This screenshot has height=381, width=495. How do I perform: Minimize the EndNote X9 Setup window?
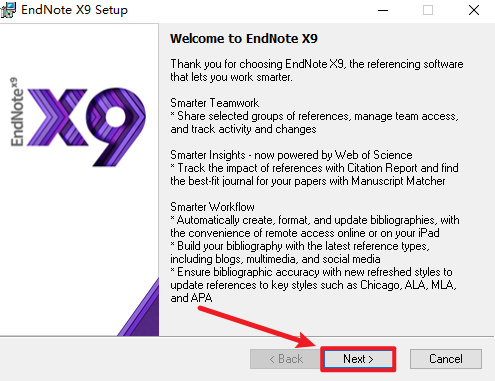[383, 10]
